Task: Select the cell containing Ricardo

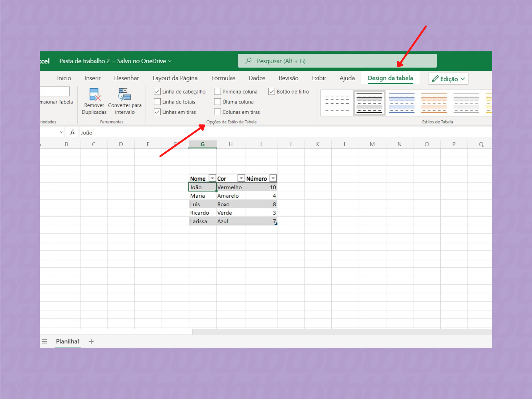Action: click(202, 213)
